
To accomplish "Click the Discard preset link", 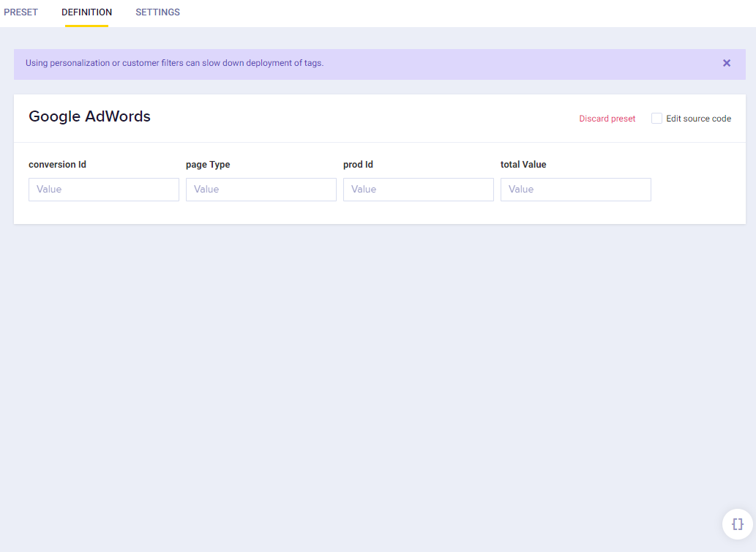I will (x=607, y=119).
